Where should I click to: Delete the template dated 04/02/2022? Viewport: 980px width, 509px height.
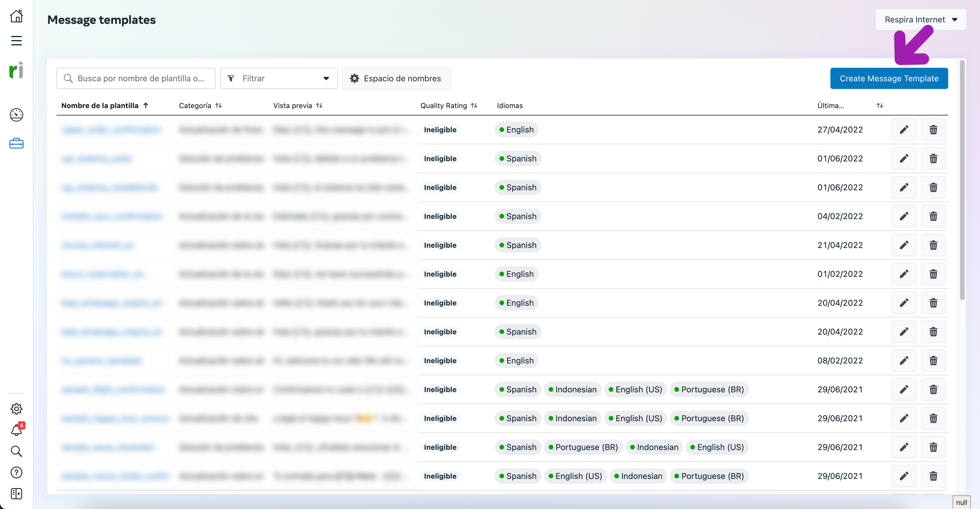tap(933, 217)
